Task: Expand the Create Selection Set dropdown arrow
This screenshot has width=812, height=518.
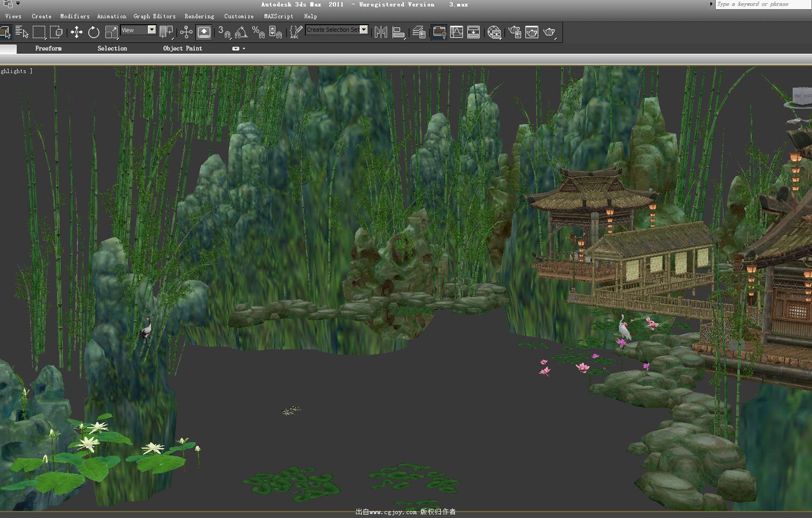Action: tap(364, 30)
